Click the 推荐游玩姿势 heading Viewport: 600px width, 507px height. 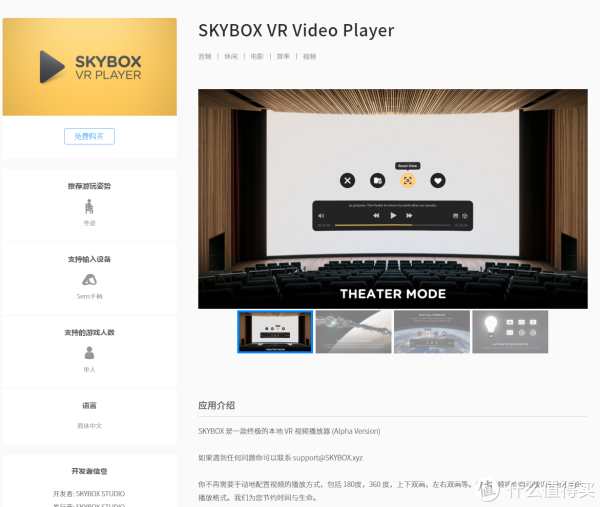click(x=89, y=186)
